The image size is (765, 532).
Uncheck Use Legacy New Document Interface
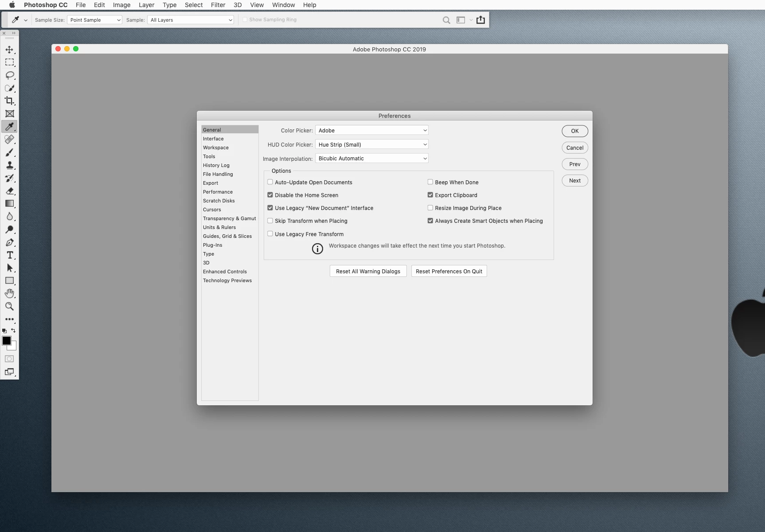pos(270,208)
